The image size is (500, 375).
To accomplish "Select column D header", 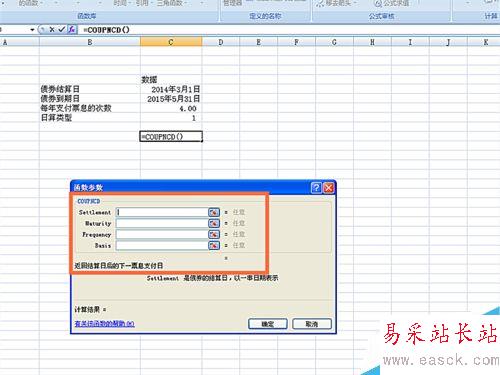I will point(221,42).
